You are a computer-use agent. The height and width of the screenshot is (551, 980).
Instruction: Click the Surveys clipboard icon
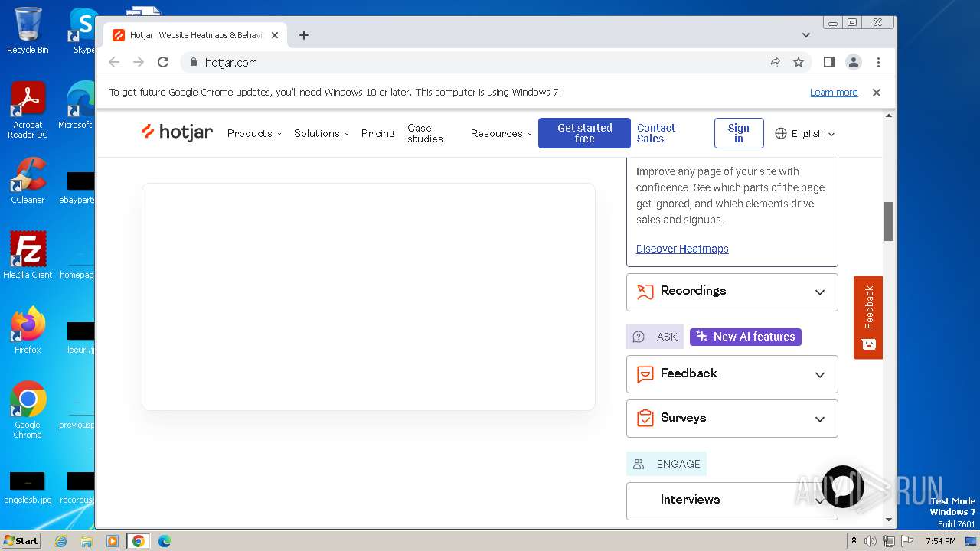pos(645,418)
